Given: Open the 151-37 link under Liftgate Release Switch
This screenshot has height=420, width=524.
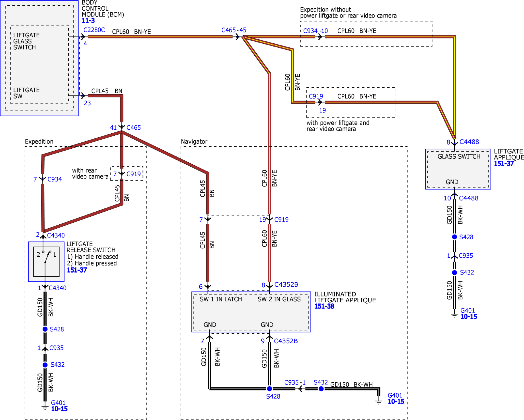Looking at the screenshot, I should click(x=77, y=270).
